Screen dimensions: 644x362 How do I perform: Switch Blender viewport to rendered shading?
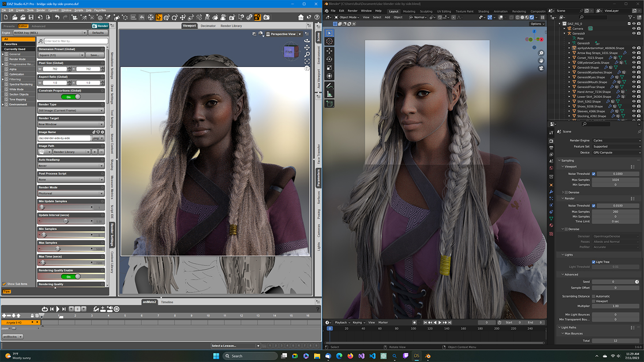pyautogui.click(x=531, y=18)
